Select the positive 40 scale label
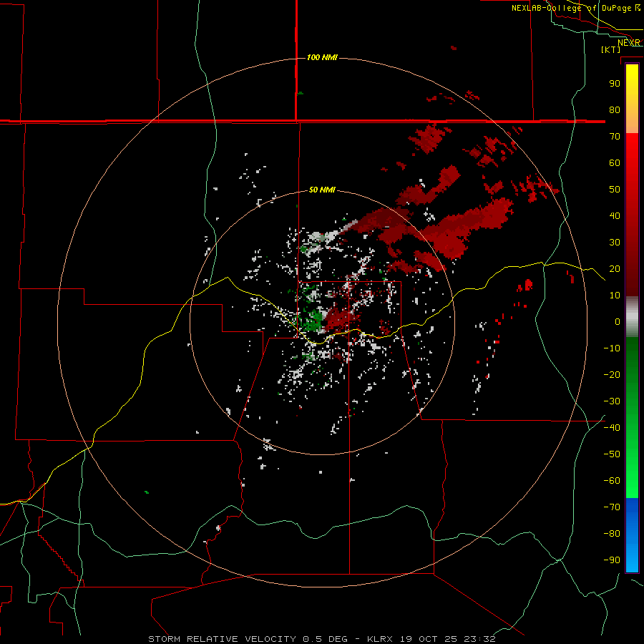This screenshot has width=644, height=644. tap(615, 216)
